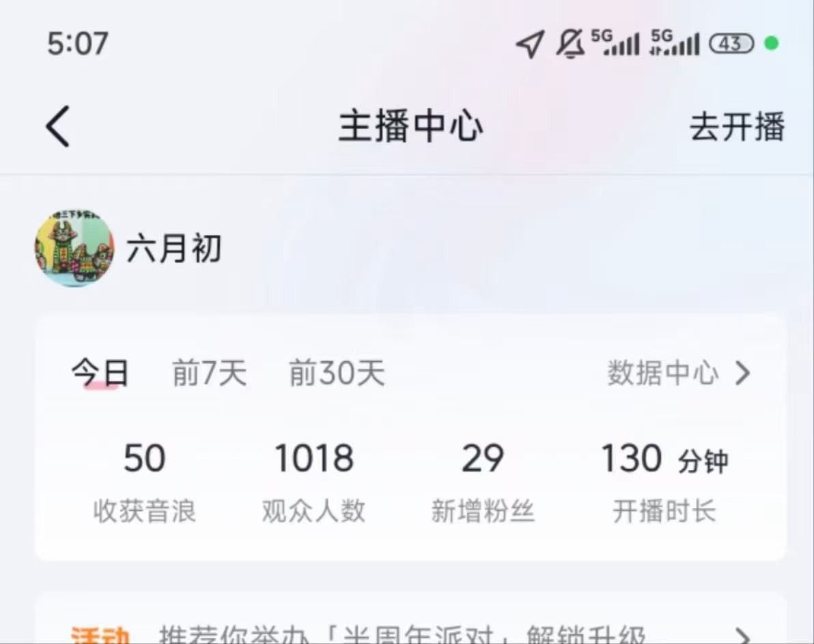Open the 六月初 profile avatar
This screenshot has height=644, width=814.
click(x=74, y=248)
